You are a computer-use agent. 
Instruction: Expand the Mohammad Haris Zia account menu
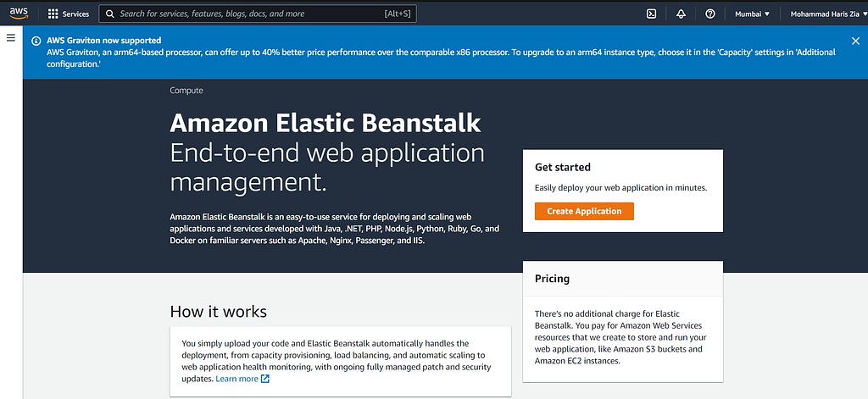pyautogui.click(x=829, y=14)
